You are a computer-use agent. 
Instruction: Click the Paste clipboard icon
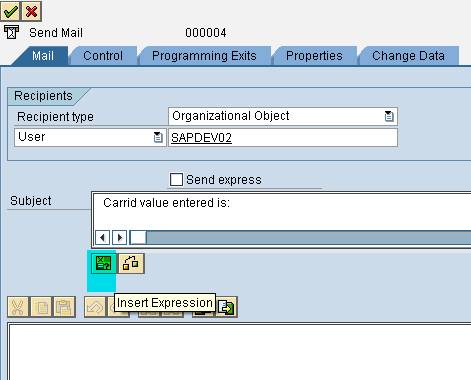64,307
